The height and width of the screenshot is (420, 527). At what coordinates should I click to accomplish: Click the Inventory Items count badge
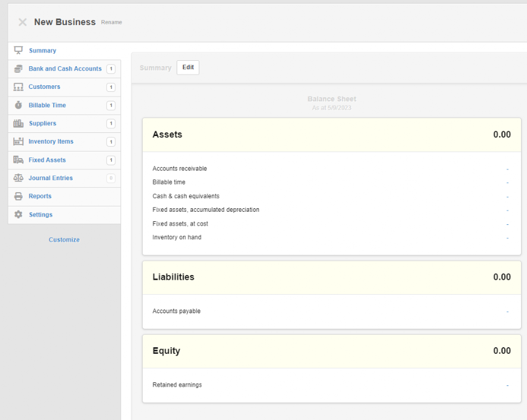111,142
